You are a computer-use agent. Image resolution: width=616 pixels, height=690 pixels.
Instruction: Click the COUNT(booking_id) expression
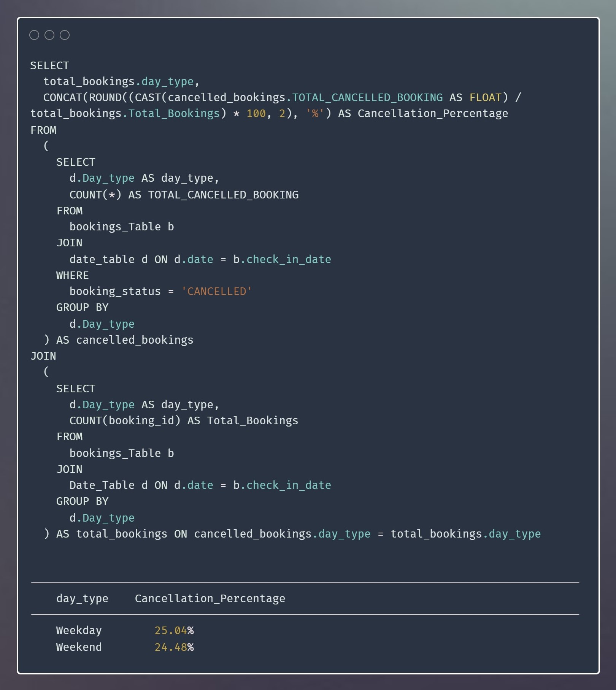click(x=125, y=421)
